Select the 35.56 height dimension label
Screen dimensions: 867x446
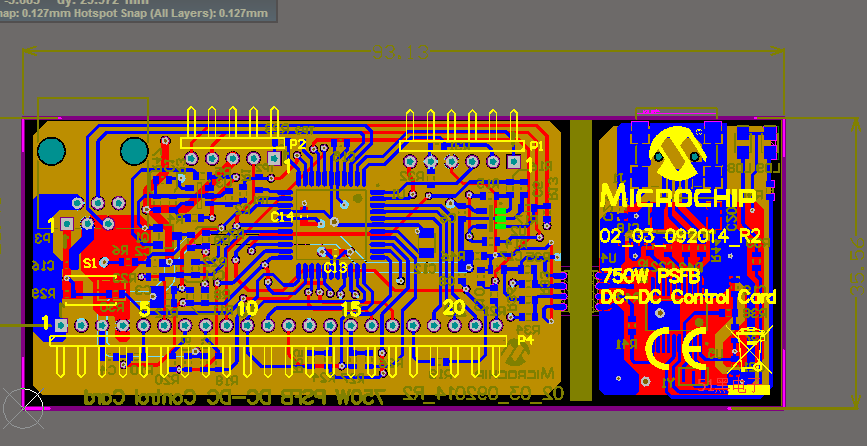[858, 265]
